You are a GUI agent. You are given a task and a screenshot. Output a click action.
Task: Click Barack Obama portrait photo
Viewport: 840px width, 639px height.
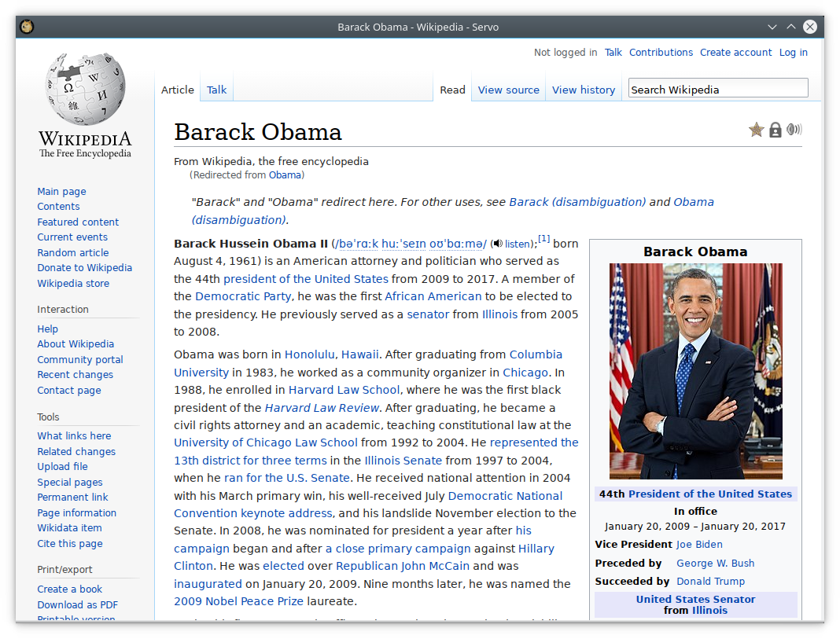tap(695, 371)
